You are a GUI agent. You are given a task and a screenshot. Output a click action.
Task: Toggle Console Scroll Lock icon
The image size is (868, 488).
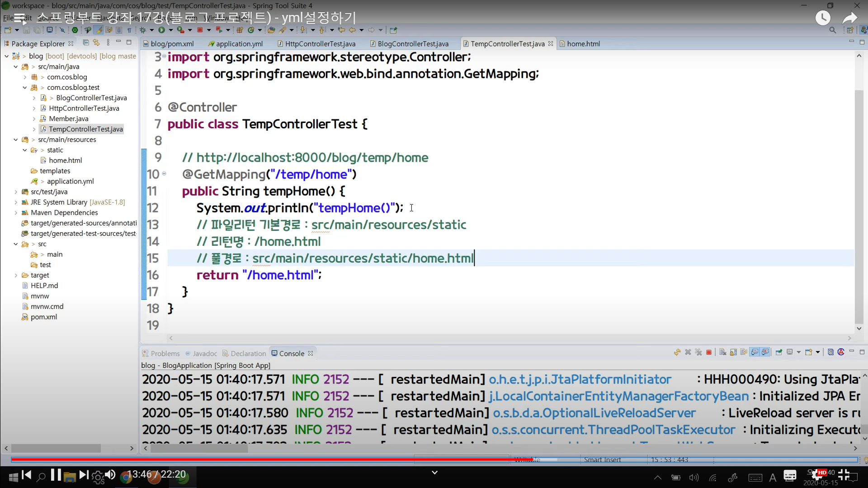tap(733, 352)
